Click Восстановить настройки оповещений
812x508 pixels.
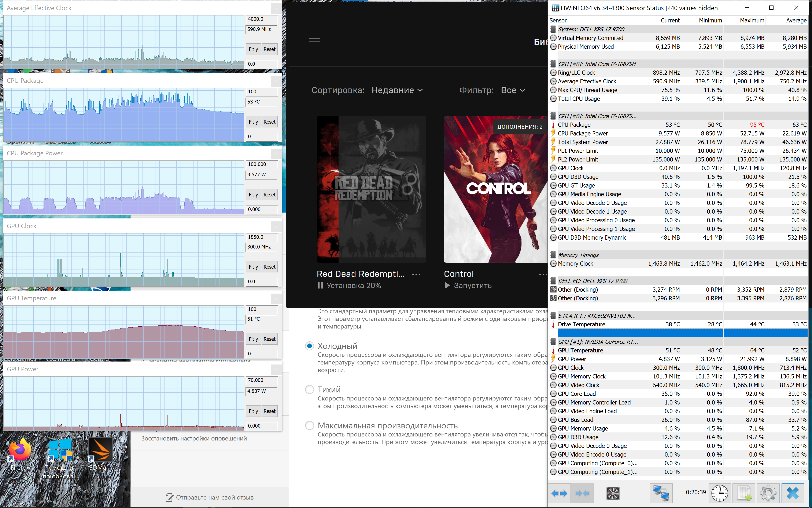click(x=194, y=438)
